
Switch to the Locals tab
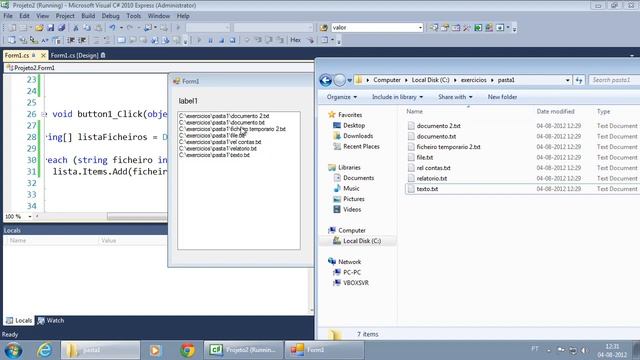pyautogui.click(x=19, y=321)
